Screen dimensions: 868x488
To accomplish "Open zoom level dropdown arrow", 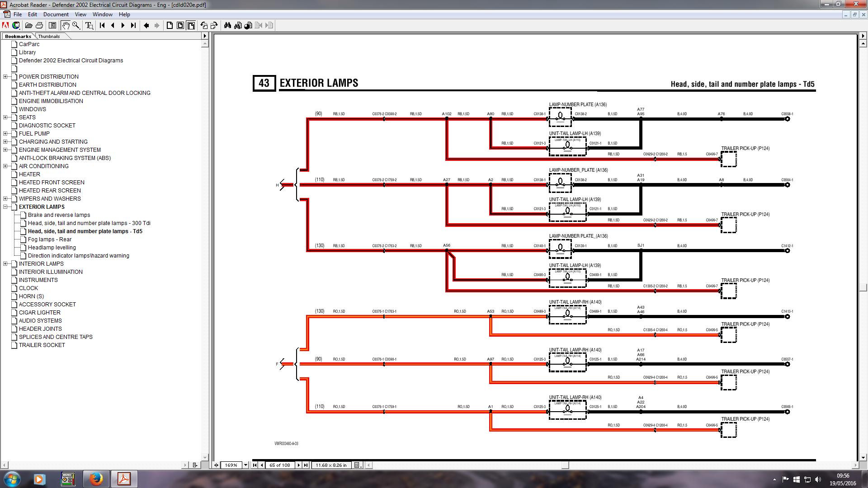I will [246, 465].
